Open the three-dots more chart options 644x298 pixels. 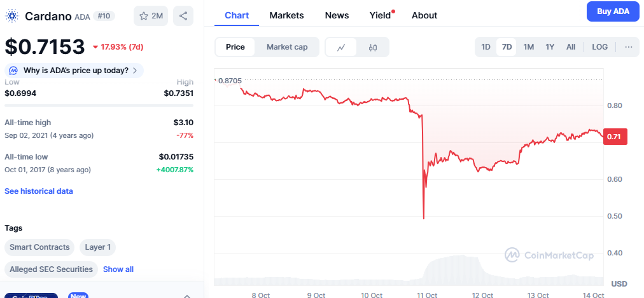[x=629, y=47]
